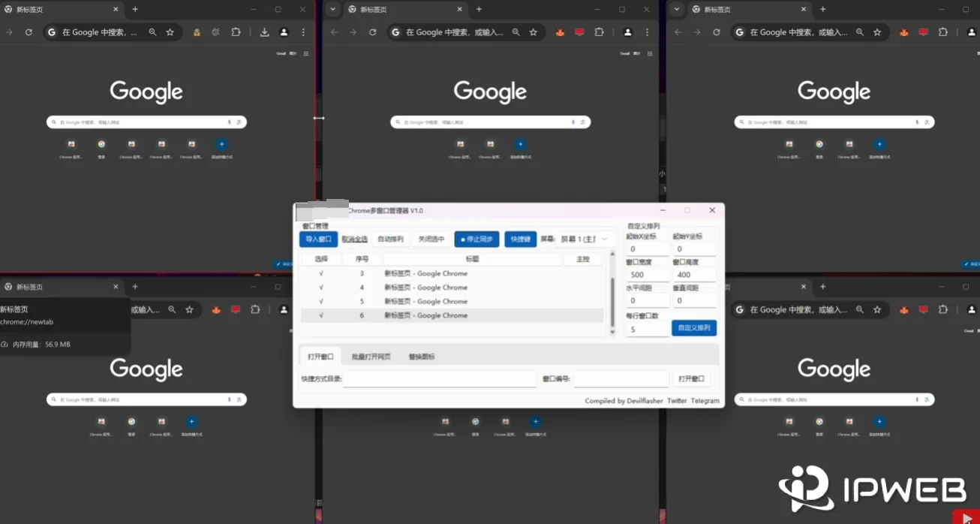The height and width of the screenshot is (524, 980).
Task: Toggle the selection checkbox for window 5
Action: tap(321, 301)
